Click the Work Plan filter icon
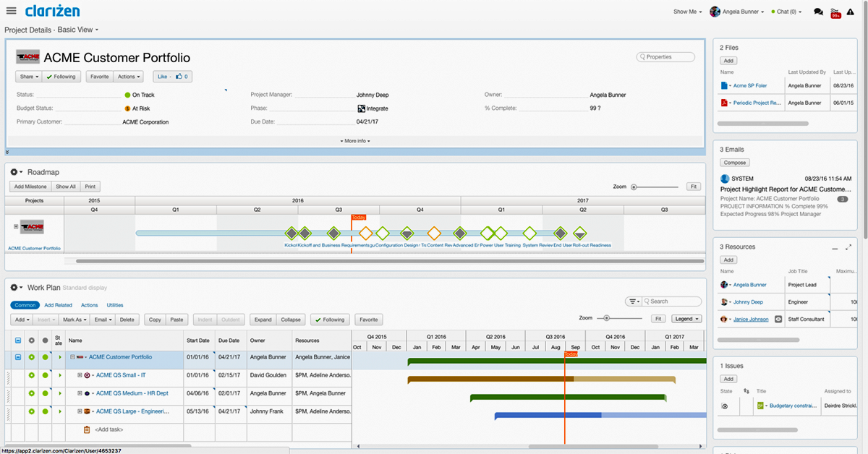This screenshot has width=868, height=454. click(x=633, y=301)
